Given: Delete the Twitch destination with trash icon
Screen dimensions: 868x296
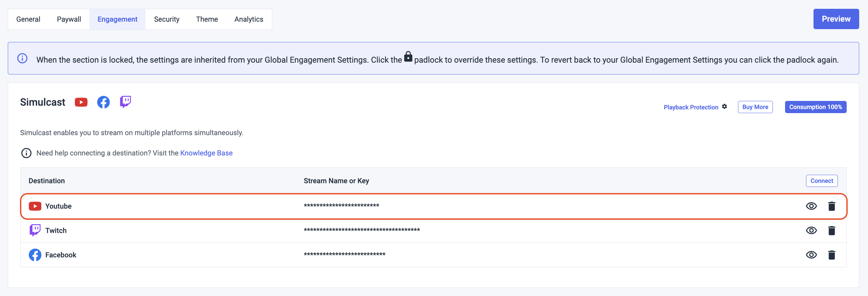Looking at the screenshot, I should [x=831, y=231].
